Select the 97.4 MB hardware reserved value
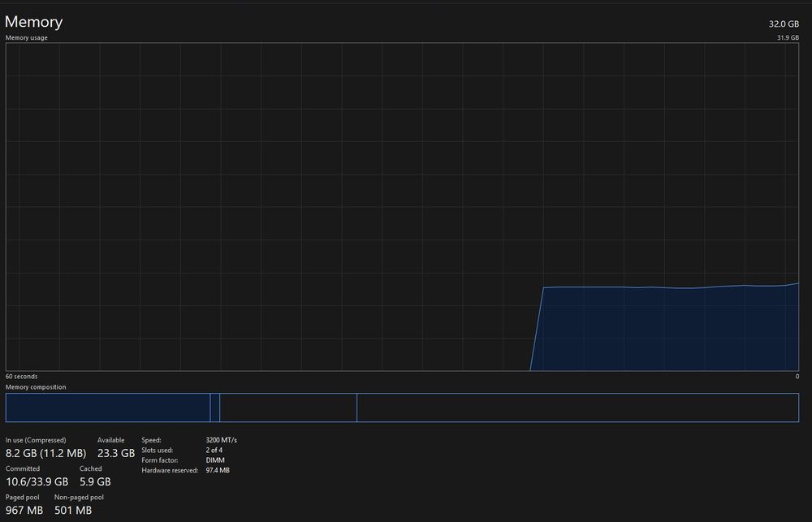812x522 pixels. point(218,471)
